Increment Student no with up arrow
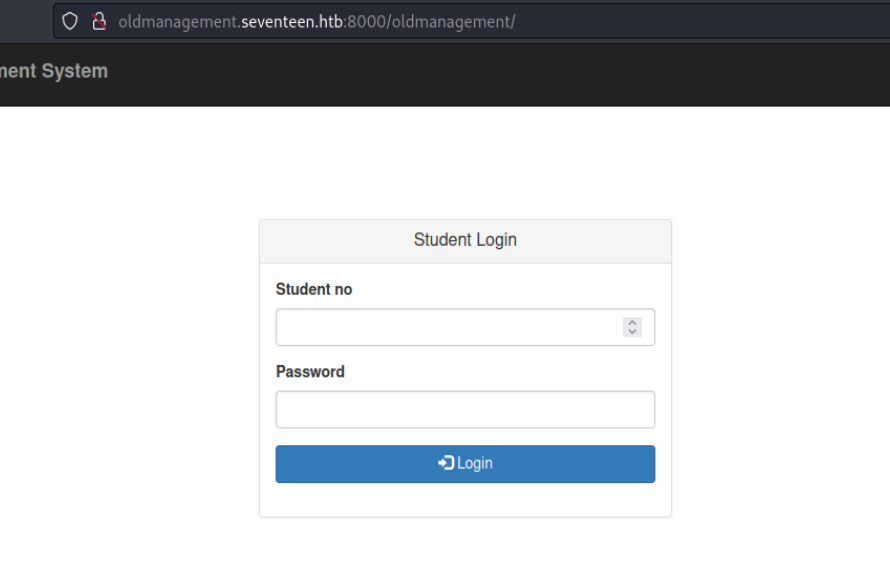890x580 pixels. [x=632, y=322]
